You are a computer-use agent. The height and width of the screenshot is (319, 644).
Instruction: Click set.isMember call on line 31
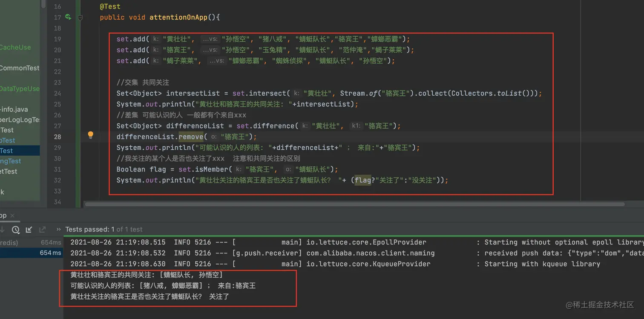(x=204, y=169)
